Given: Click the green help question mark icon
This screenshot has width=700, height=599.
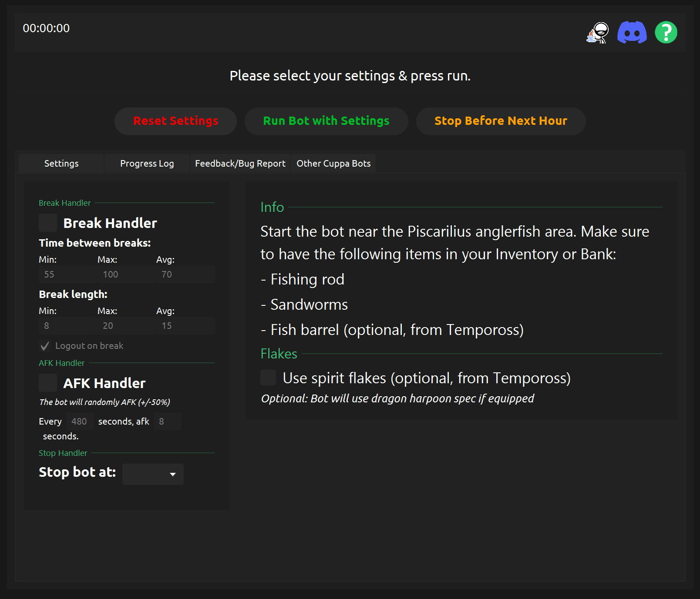Looking at the screenshot, I should click(x=666, y=33).
